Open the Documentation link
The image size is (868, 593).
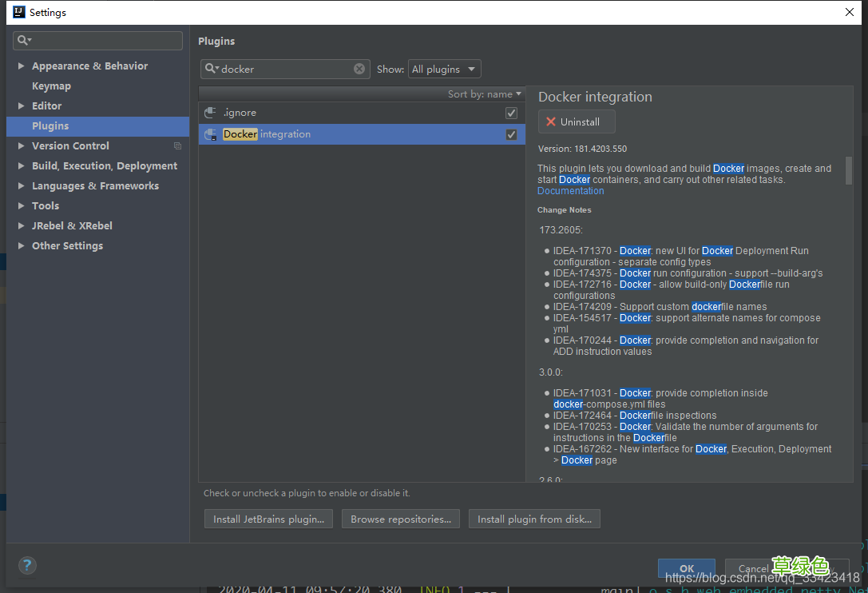tap(571, 191)
